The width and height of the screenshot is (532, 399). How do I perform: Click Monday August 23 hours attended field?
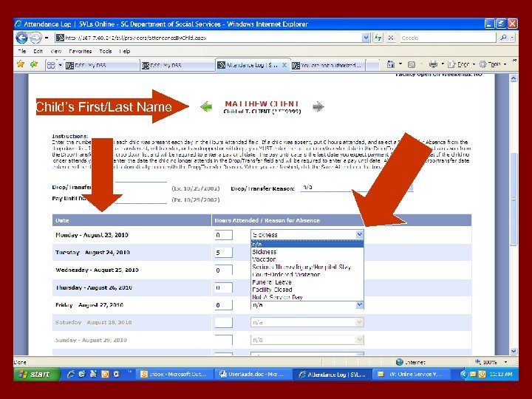tap(224, 235)
